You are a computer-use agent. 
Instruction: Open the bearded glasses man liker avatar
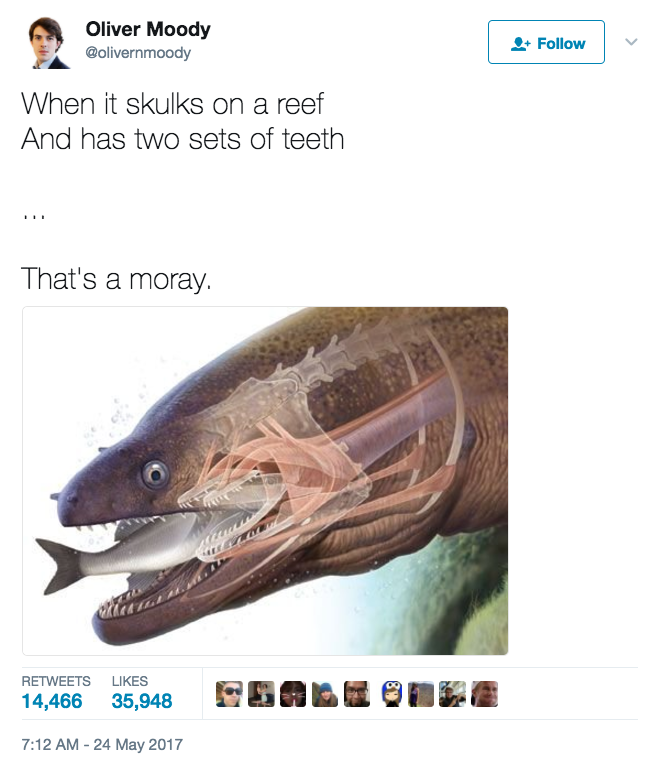(357, 694)
